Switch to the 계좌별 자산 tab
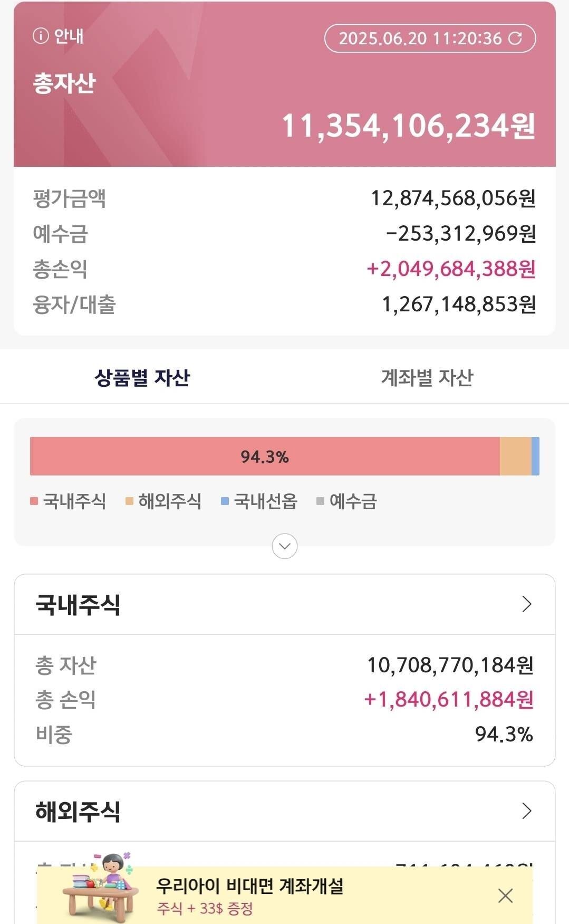 [427, 376]
